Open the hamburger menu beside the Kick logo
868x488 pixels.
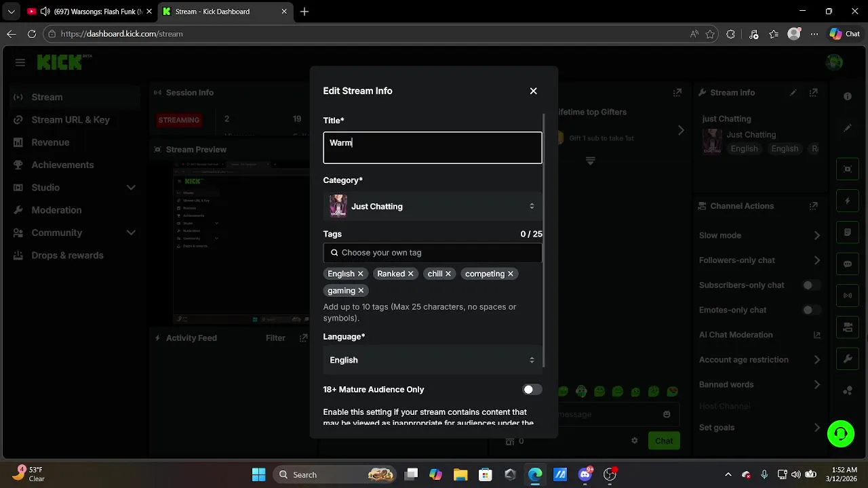pos(20,62)
